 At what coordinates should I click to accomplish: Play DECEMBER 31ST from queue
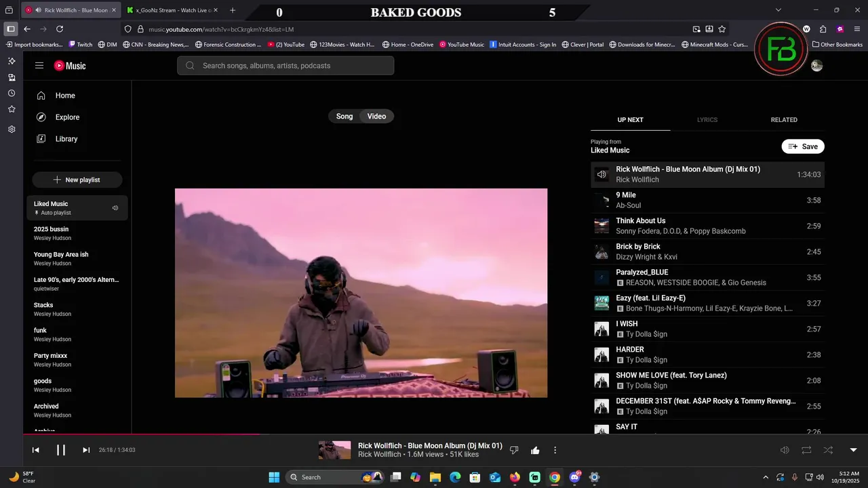pos(707,406)
